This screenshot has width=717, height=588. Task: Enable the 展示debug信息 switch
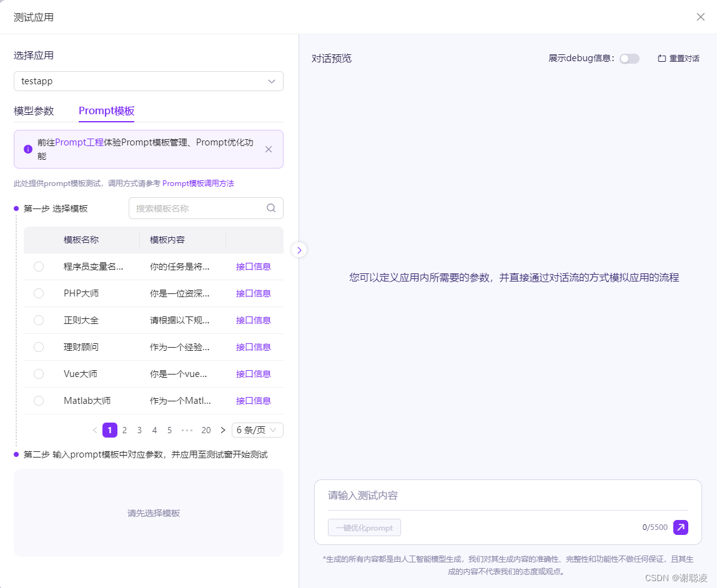[629, 58]
